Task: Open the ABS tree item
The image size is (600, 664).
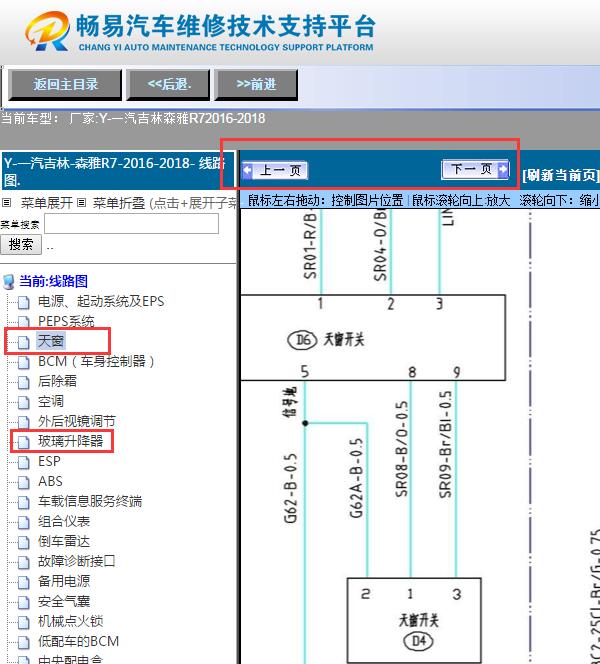Action: pyautogui.click(x=50, y=481)
